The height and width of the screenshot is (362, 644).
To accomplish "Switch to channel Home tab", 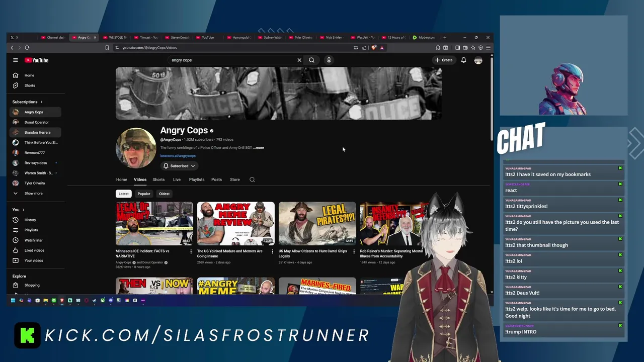I will click(122, 179).
